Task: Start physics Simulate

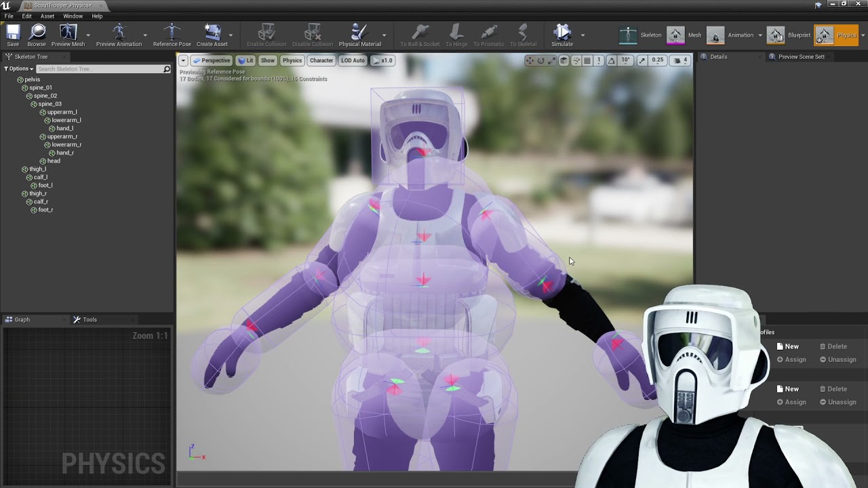Action: pos(562,35)
